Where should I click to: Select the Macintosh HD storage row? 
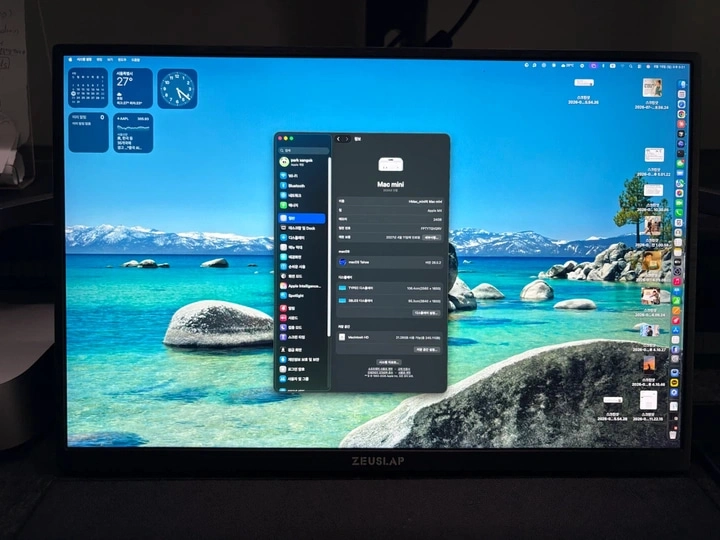[x=390, y=337]
